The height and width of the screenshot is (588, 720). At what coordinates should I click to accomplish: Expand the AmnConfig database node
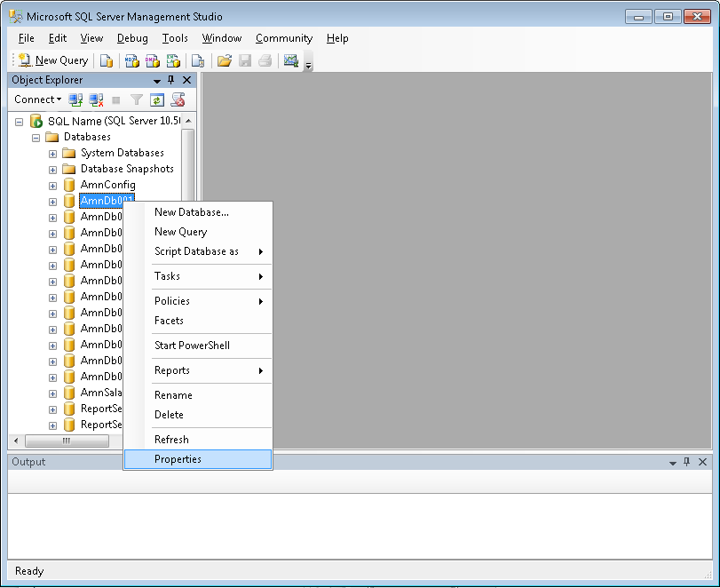pos(52,186)
